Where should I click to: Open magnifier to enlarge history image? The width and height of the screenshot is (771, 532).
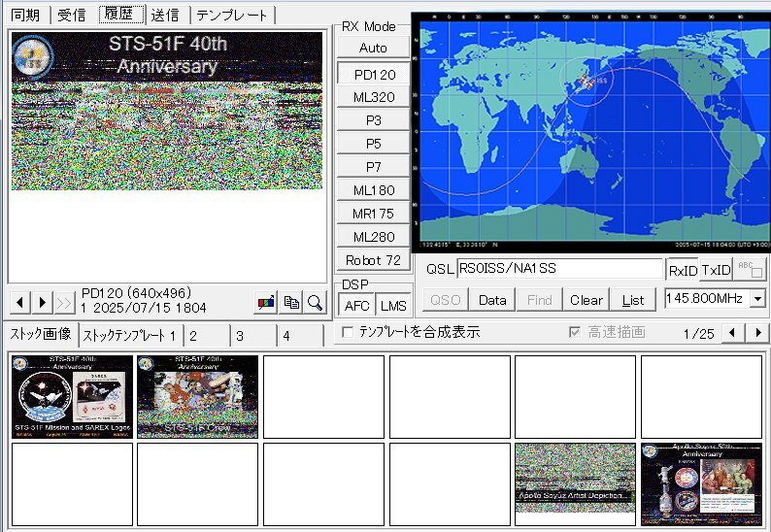315,302
